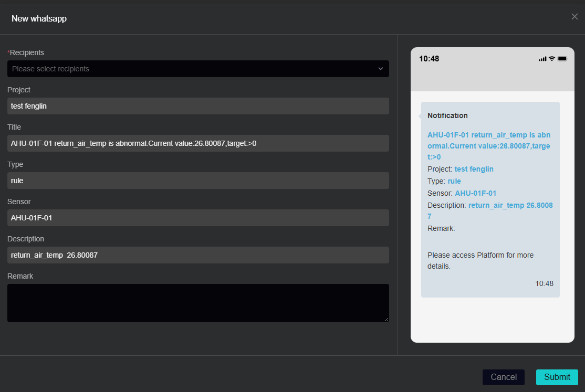Viewport: 585px width, 392px height.
Task: Click the blue AHU-01F-01 sensor value in preview
Action: tap(475, 193)
